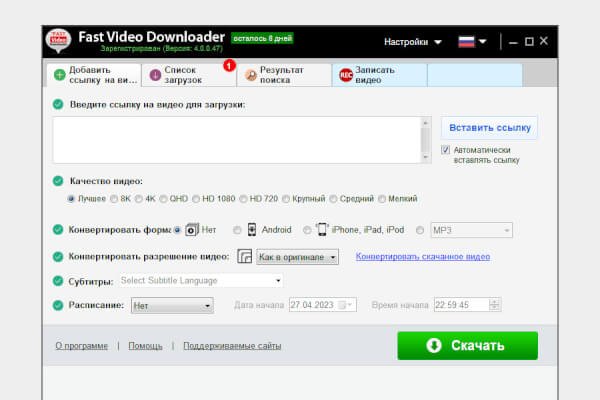This screenshot has width=600, height=400.
Task: Click the iPhone device icon
Action: 322,229
